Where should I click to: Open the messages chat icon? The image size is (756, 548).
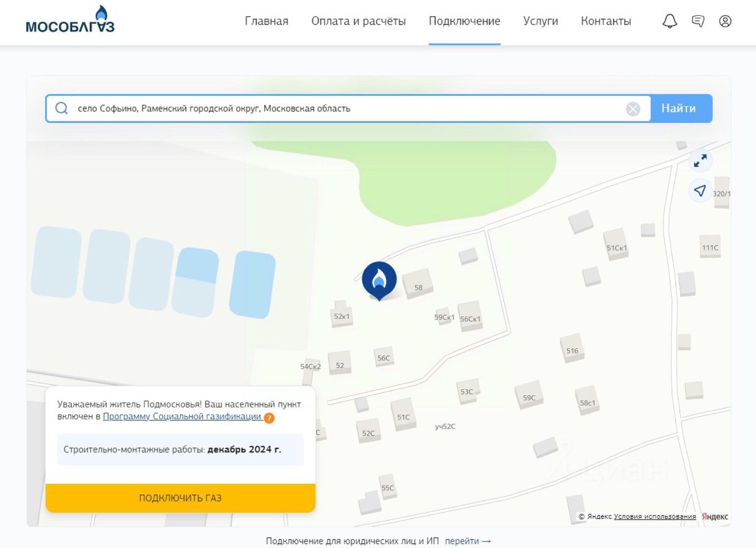(x=698, y=21)
